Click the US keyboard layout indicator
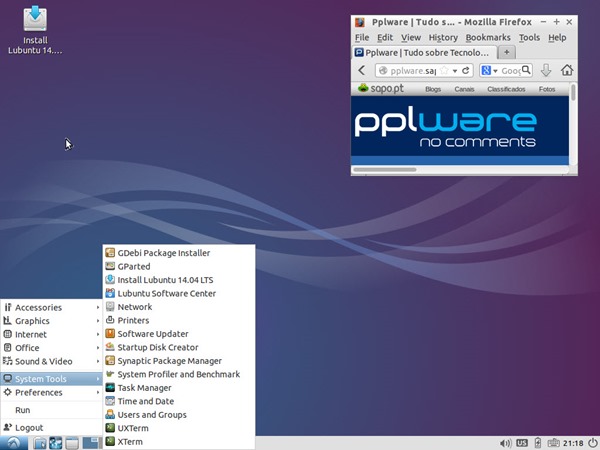 pos(522,443)
